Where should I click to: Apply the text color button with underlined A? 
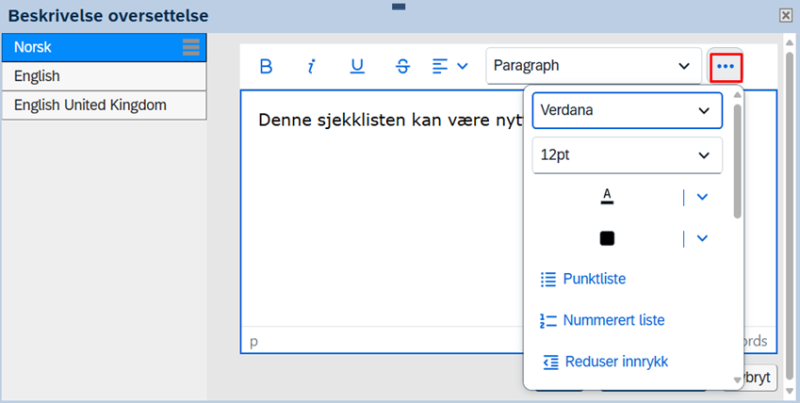tap(607, 197)
